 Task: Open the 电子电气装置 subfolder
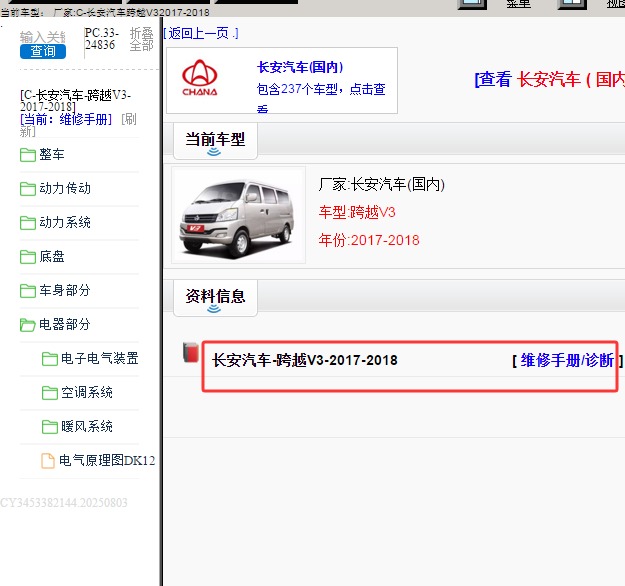[100, 358]
